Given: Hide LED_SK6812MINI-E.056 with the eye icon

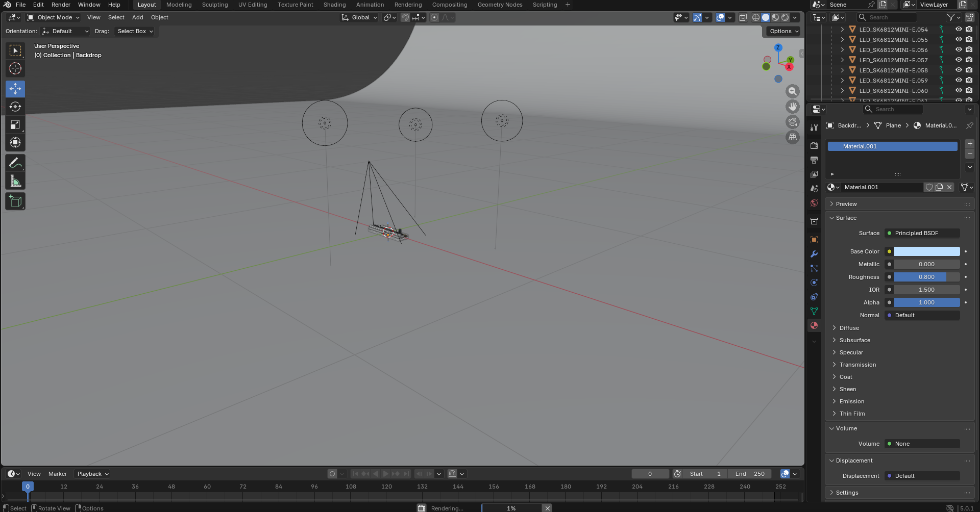Looking at the screenshot, I should 958,50.
